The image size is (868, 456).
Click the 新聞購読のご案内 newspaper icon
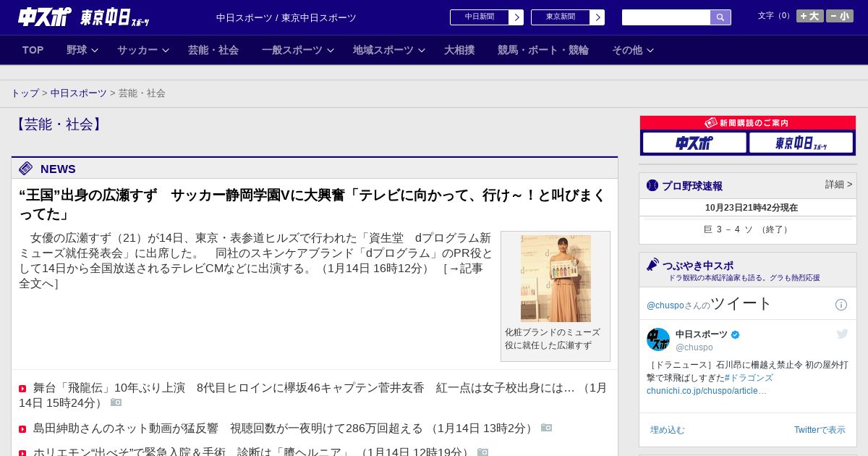(x=710, y=123)
